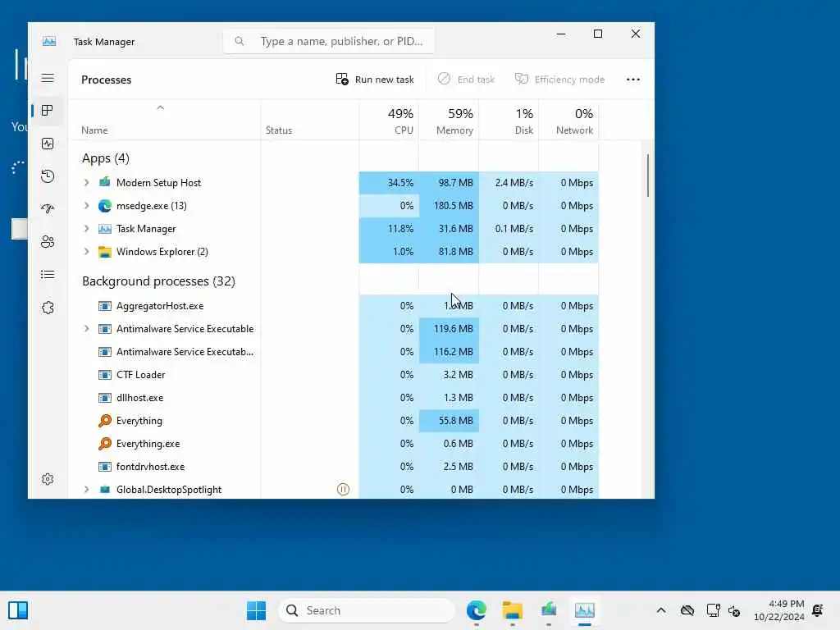840x630 pixels.
Task: Open Microsoft Edge from the taskbar
Action: (x=477, y=610)
